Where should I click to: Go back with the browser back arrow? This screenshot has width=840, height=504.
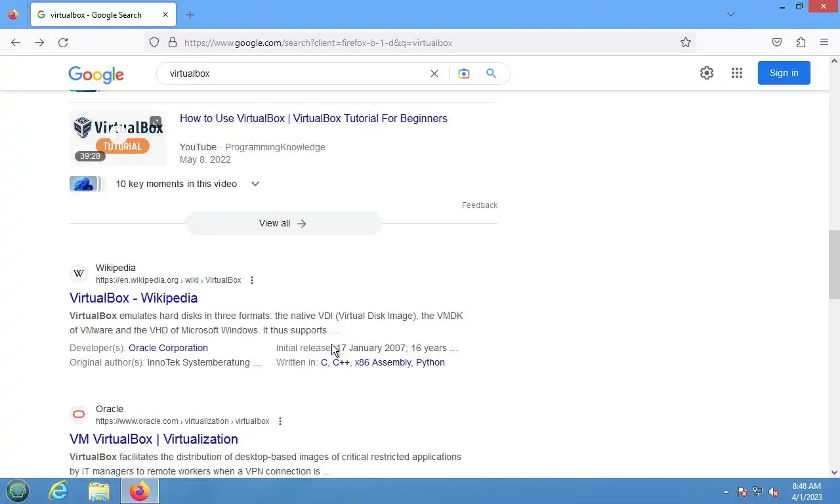pos(16,43)
